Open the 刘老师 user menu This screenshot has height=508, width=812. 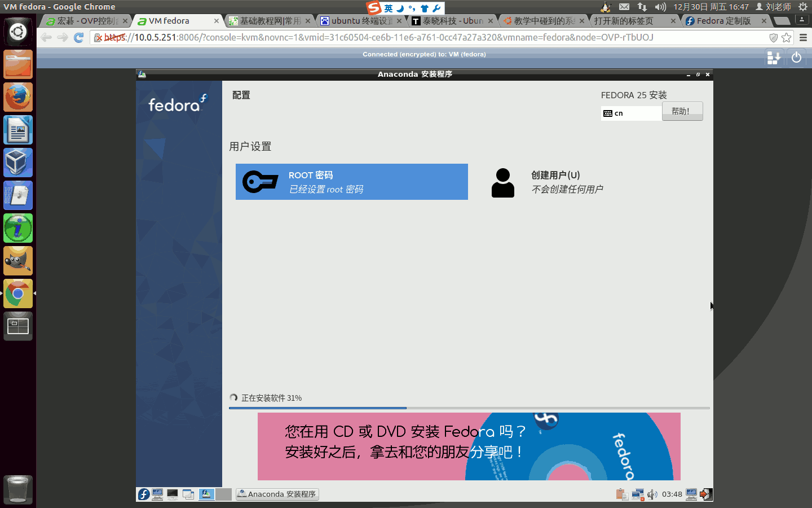[773, 7]
